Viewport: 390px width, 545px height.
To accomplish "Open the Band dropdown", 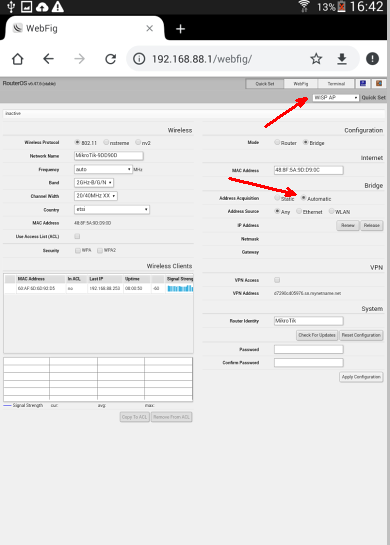I will click(x=94, y=182).
